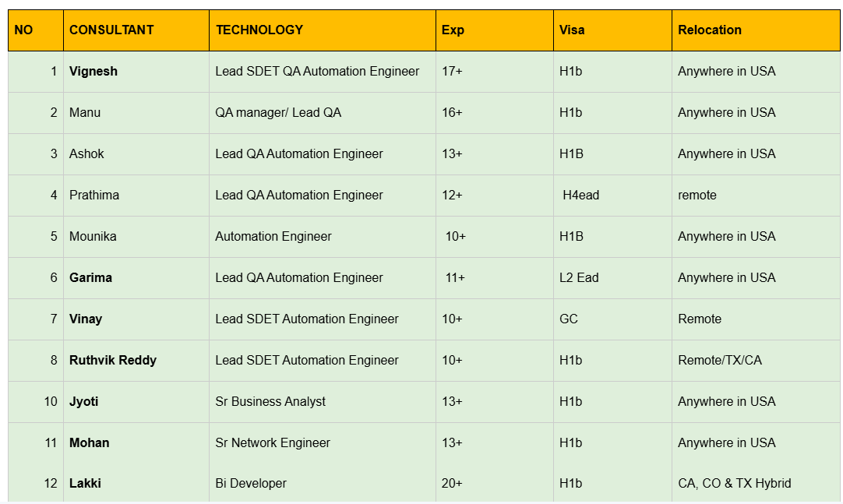This screenshot has height=504, width=843.
Task: Click the CONSULTANT column header
Action: coord(111,30)
